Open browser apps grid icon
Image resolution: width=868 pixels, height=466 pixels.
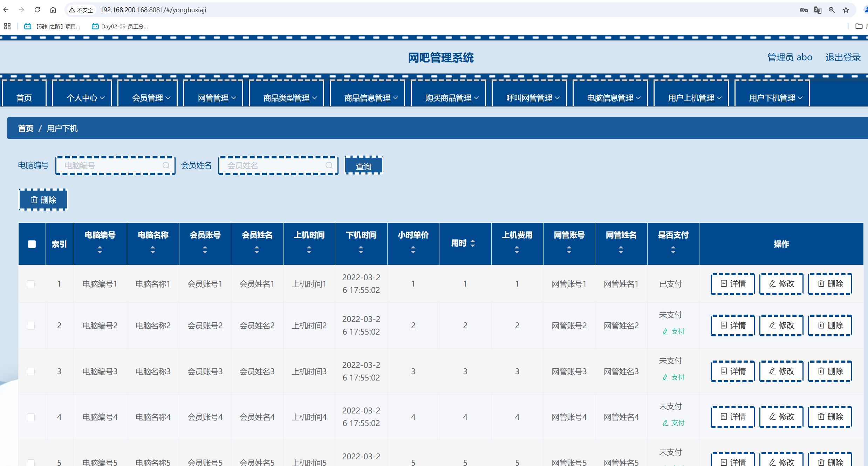coord(7,26)
